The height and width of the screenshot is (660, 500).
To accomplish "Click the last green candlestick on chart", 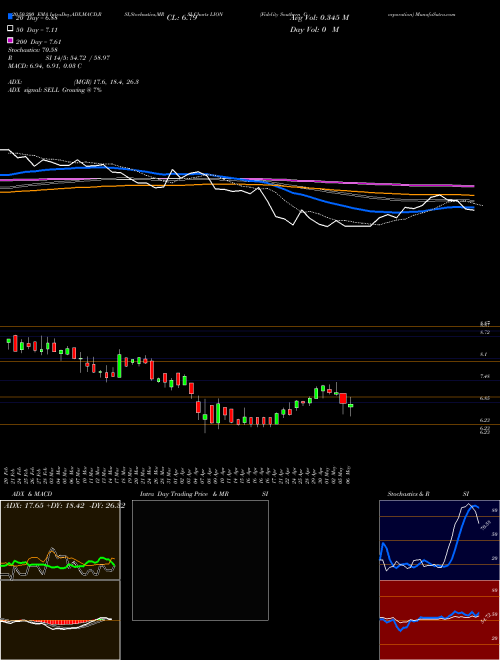I will coord(351,405).
